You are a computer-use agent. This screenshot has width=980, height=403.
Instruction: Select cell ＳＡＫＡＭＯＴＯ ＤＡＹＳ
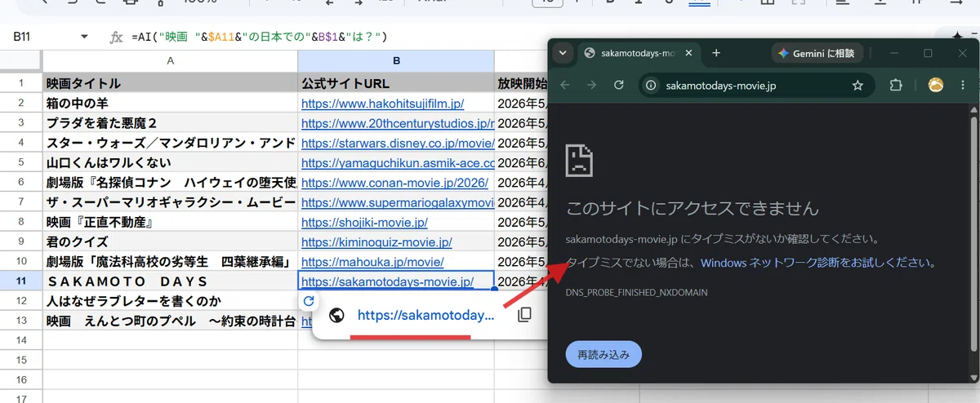pos(170,281)
